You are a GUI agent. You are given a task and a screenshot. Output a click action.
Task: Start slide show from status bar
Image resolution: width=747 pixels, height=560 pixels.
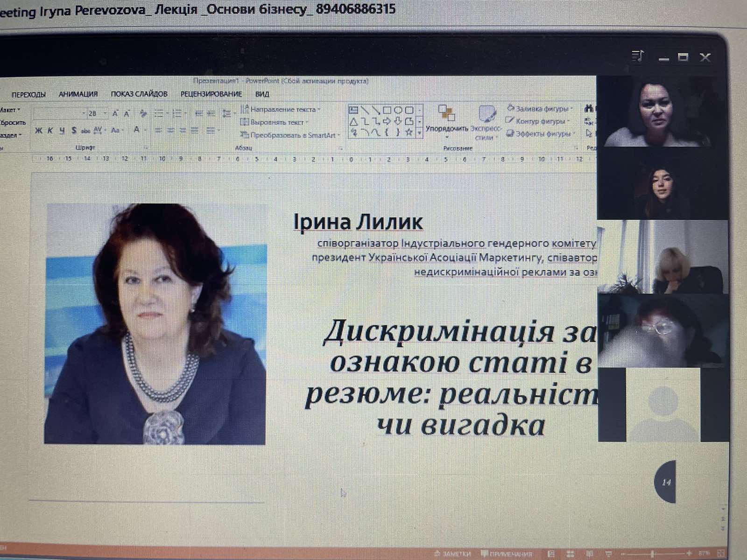(x=608, y=554)
